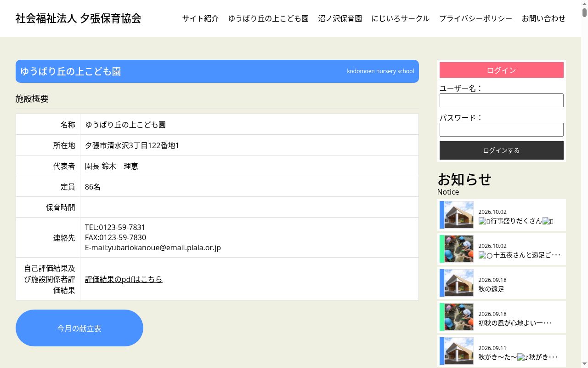588x368 pixels.
Task: Click the お知らせ heading
Action: tap(464, 179)
